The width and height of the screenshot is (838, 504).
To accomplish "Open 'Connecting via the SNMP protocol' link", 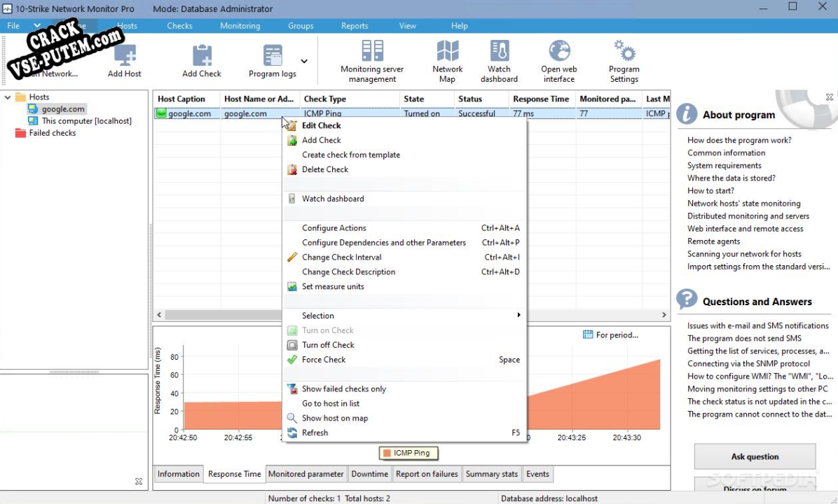I will 749,363.
